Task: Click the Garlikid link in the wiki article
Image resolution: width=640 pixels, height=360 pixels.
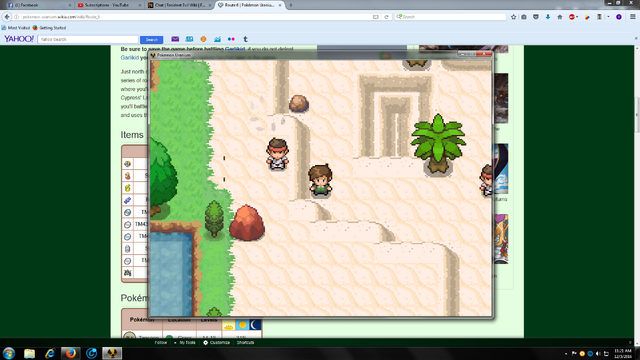Action: pyautogui.click(x=129, y=58)
